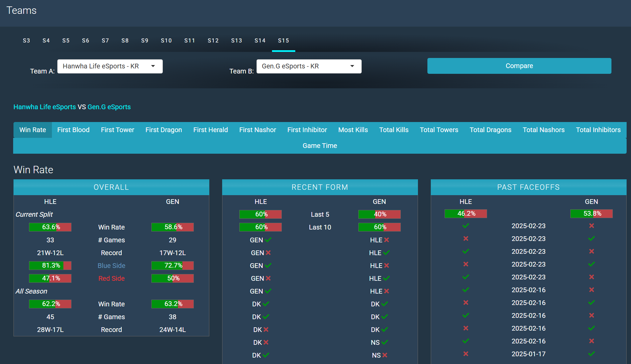Select the S10 season tab
Image resolution: width=631 pixels, height=364 pixels.
tap(167, 40)
